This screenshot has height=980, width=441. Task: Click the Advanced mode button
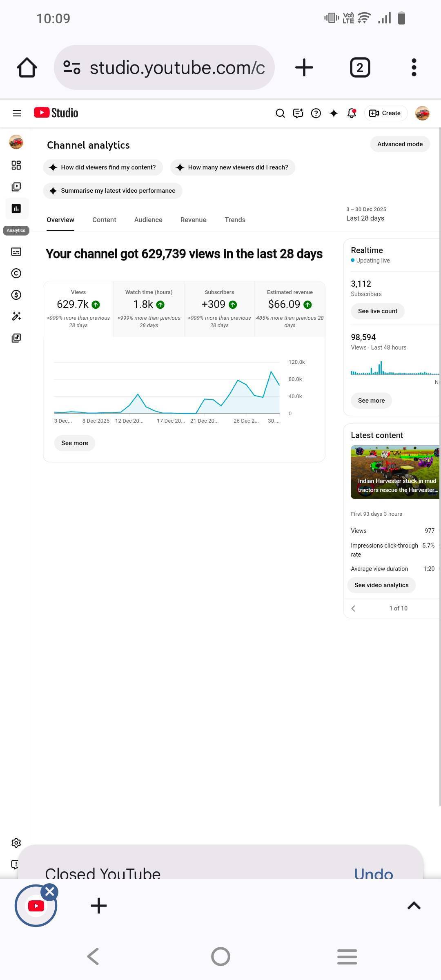point(400,144)
